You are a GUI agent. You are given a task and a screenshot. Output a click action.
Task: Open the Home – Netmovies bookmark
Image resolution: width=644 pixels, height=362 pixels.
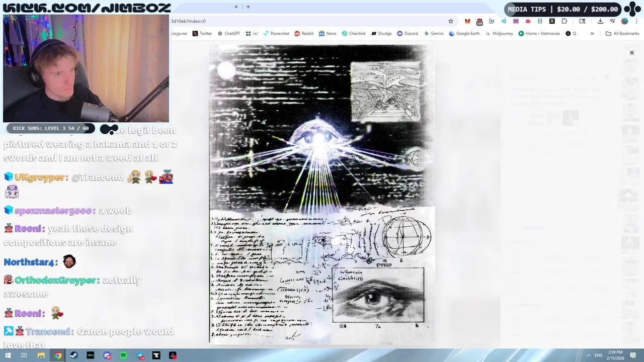539,33
